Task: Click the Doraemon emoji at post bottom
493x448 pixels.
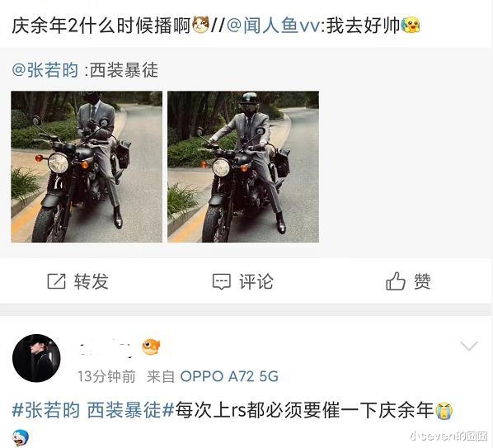Action: [x=21, y=438]
